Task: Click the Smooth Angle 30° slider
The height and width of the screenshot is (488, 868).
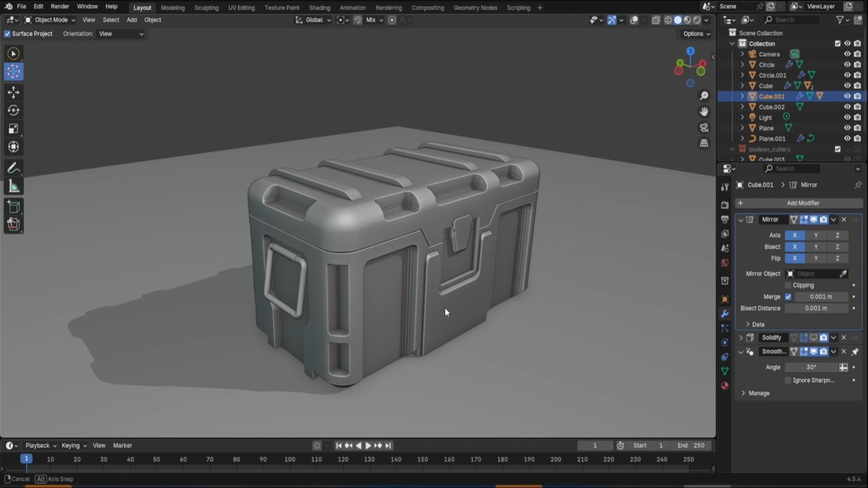Action: tap(811, 367)
